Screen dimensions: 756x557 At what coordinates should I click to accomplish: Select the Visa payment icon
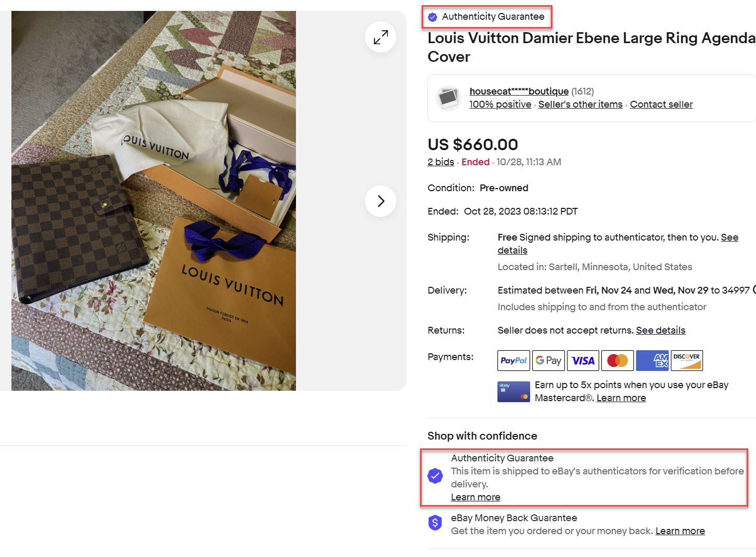(x=583, y=361)
